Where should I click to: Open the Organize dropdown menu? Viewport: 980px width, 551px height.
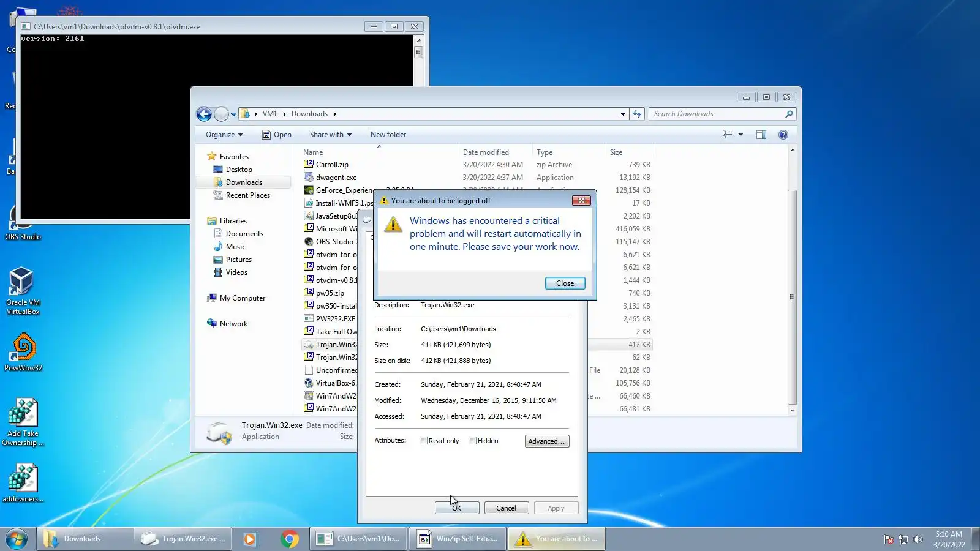click(x=224, y=135)
